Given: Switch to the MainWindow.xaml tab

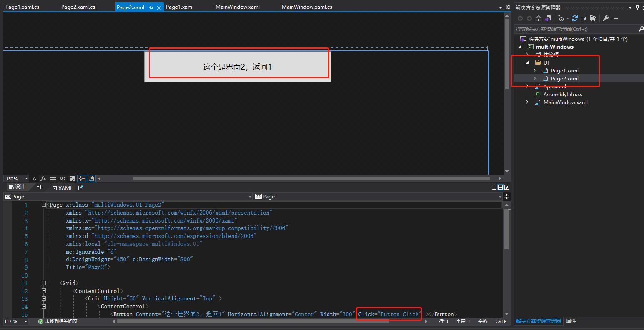Looking at the screenshot, I should (x=238, y=7).
